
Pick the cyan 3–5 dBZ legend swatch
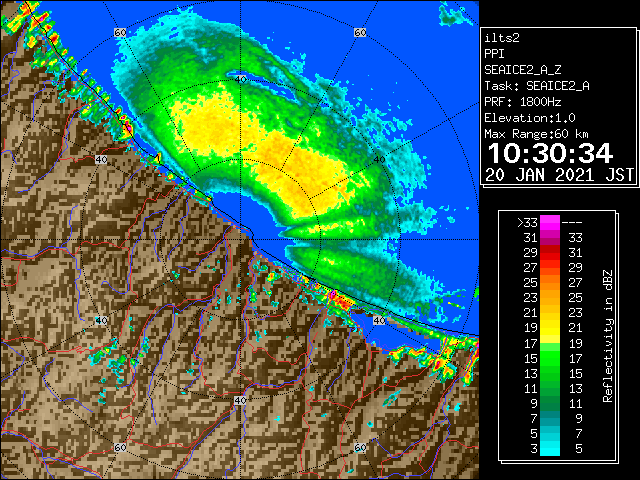(550, 448)
